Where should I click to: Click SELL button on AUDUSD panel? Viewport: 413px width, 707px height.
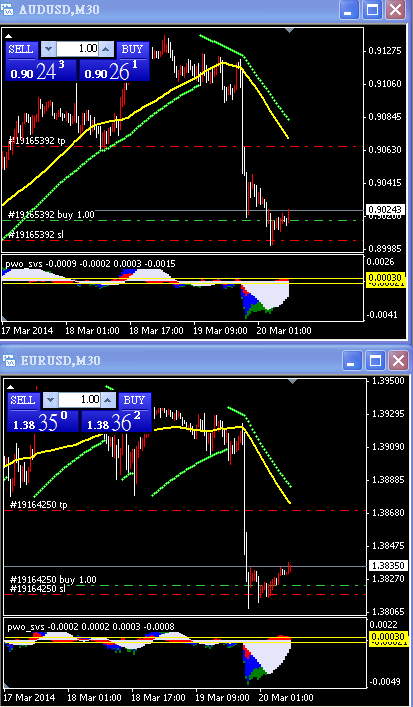[x=21, y=50]
